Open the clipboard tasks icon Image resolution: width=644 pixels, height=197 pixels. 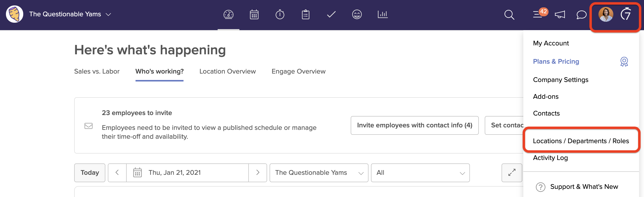(x=305, y=15)
